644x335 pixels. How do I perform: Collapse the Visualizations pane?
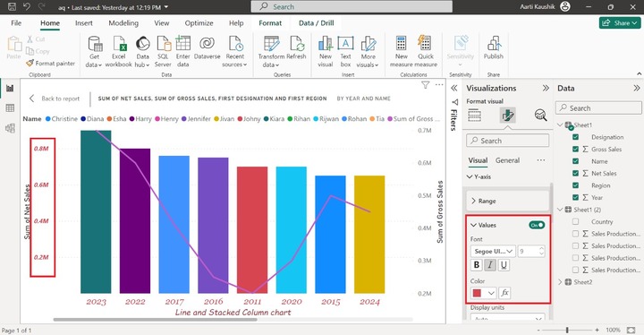tap(546, 88)
